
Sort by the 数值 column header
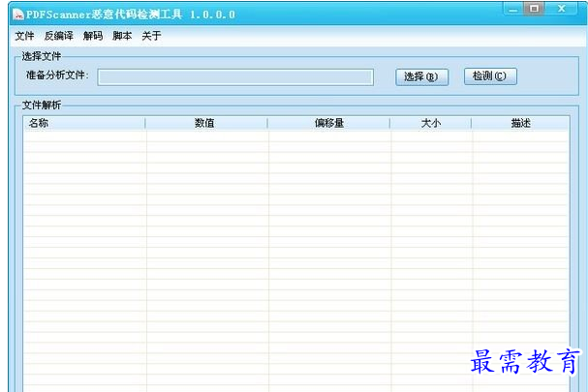[x=206, y=123]
